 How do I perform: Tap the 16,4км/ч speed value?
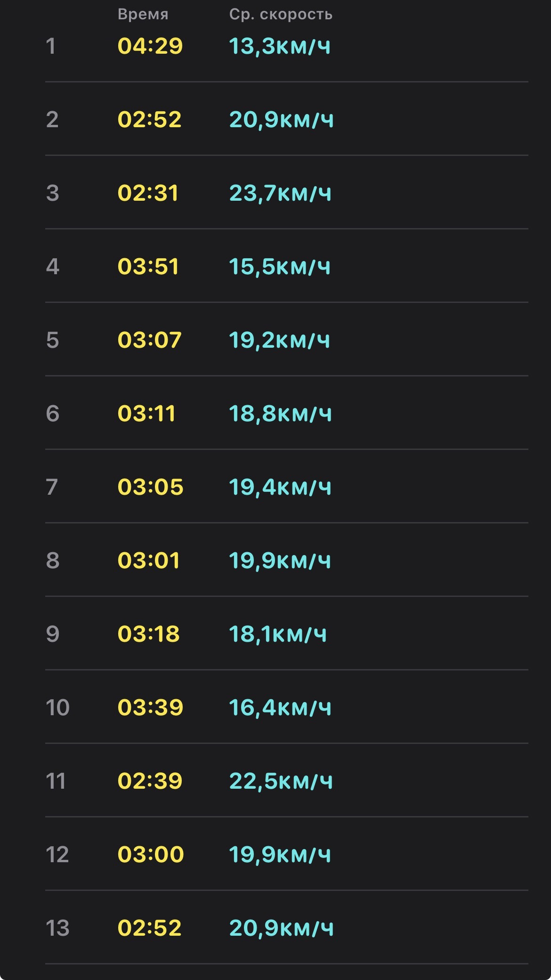[280, 708]
